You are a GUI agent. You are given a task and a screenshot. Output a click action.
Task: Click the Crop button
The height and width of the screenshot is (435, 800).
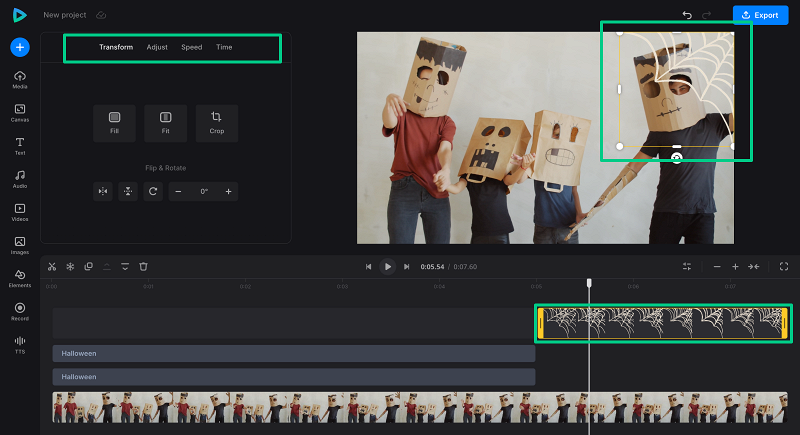[x=217, y=122]
